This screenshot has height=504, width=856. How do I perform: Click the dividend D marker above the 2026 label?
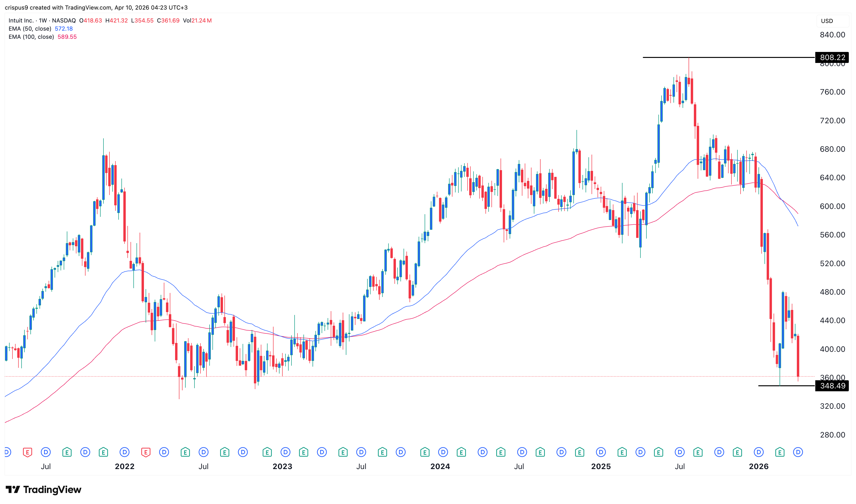click(759, 452)
